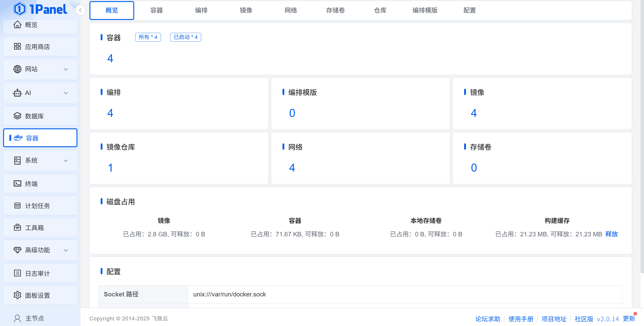Collapse sidebar with the arrow button

click(80, 10)
